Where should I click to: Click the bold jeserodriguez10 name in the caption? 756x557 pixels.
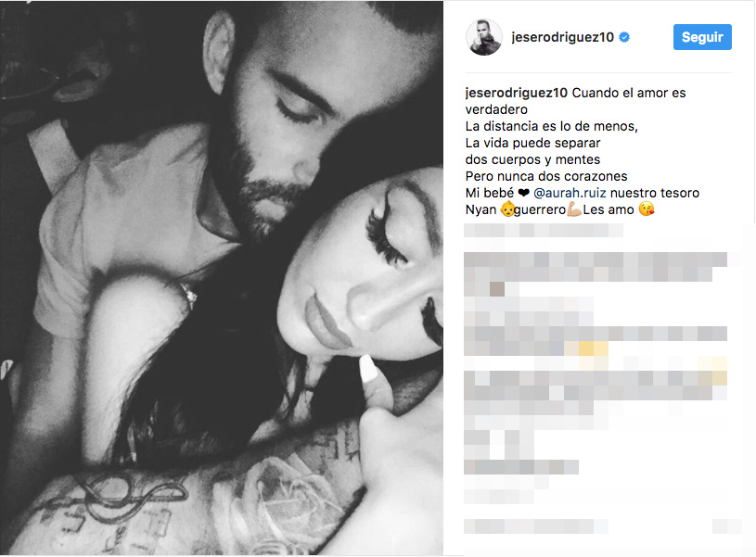coord(517,93)
